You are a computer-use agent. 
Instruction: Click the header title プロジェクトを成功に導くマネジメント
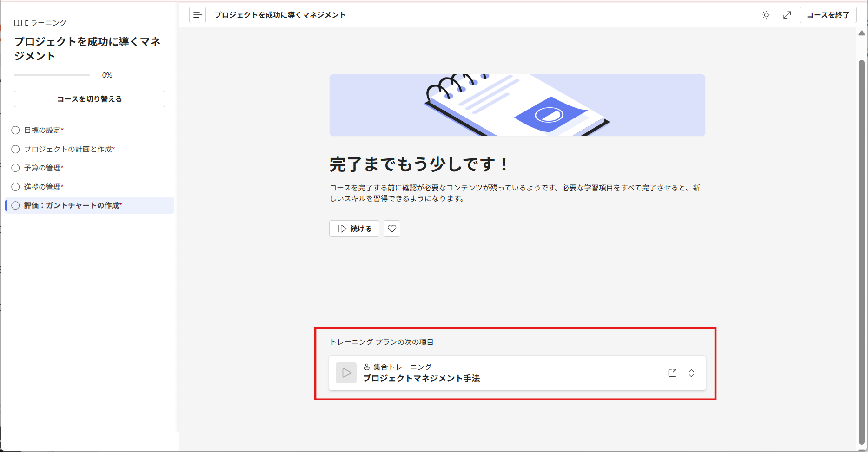coord(280,15)
